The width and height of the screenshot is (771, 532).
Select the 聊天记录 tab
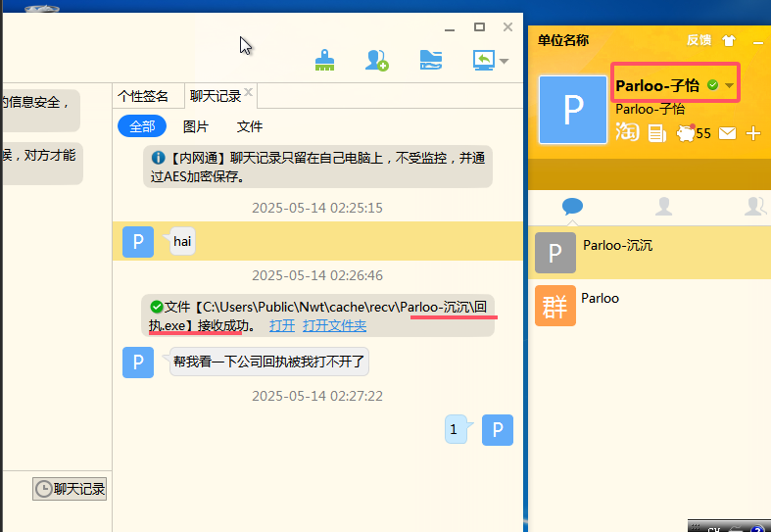pos(216,96)
